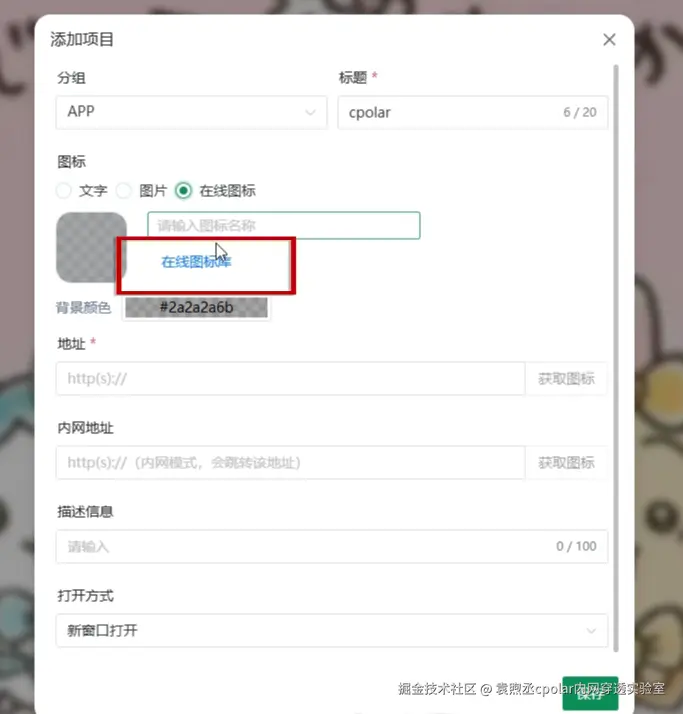Open the 分组 APP dropdown

click(x=191, y=112)
